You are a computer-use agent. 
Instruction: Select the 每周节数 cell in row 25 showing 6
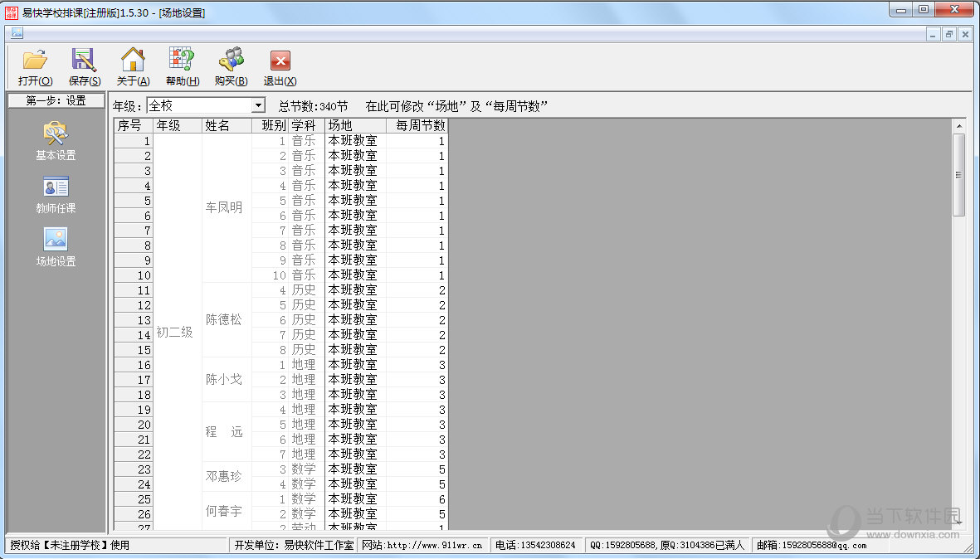pyautogui.click(x=417, y=499)
